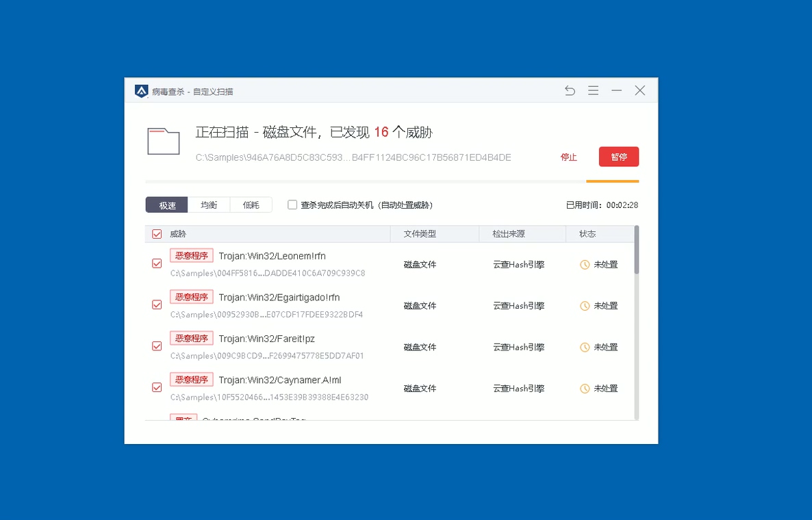Viewport: 812px width, 520px height.
Task: Uncheck the Trojan:Win32/Caynamer.A!ml threat
Action: (157, 387)
